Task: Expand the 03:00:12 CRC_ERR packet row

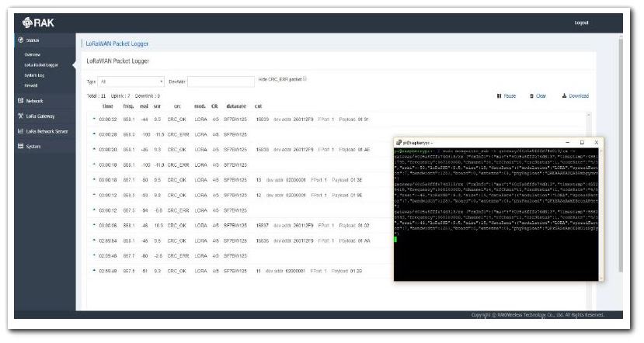Action: pyautogui.click(x=94, y=210)
